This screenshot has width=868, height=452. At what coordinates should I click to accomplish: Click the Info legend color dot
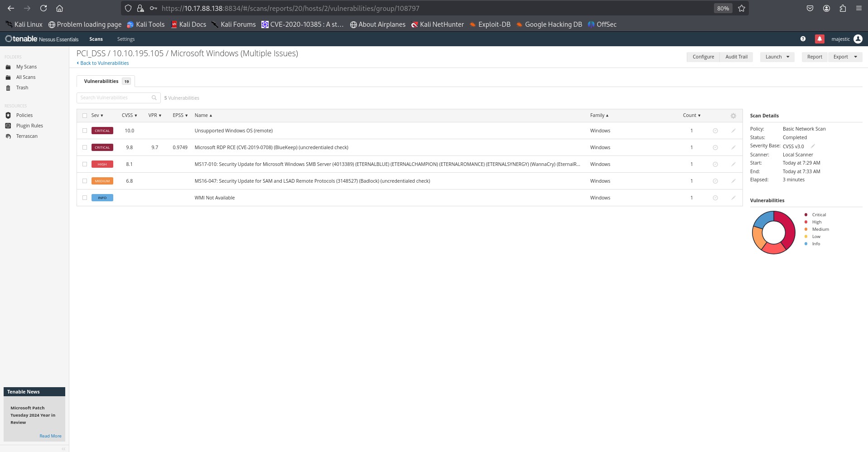(806, 243)
